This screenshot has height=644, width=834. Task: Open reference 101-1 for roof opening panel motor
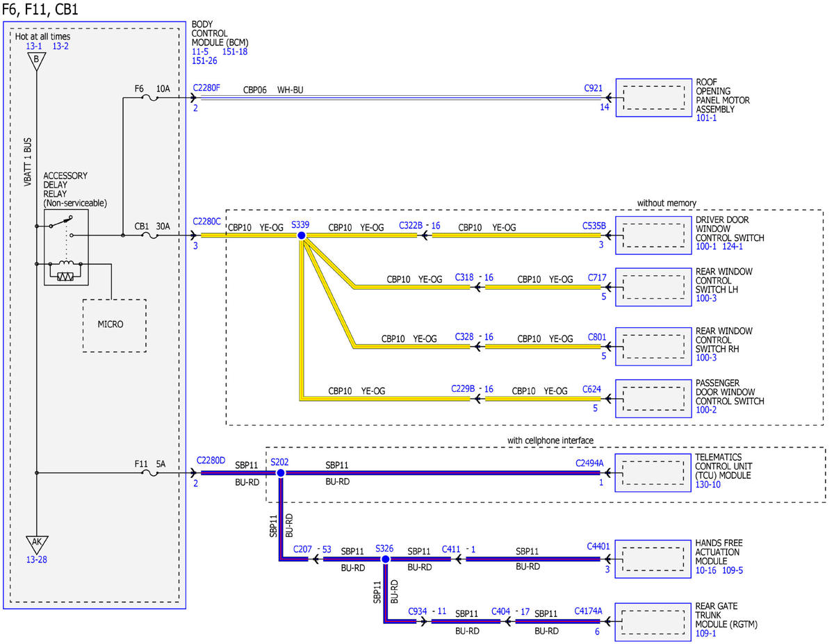point(706,118)
